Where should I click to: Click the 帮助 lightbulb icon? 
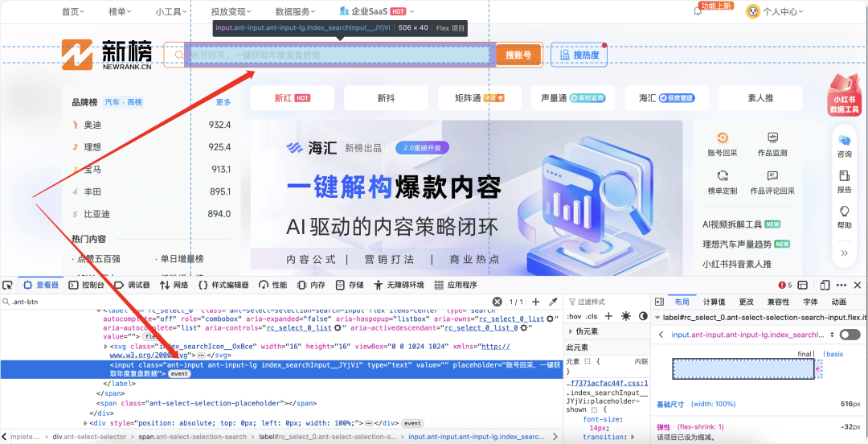(x=844, y=212)
